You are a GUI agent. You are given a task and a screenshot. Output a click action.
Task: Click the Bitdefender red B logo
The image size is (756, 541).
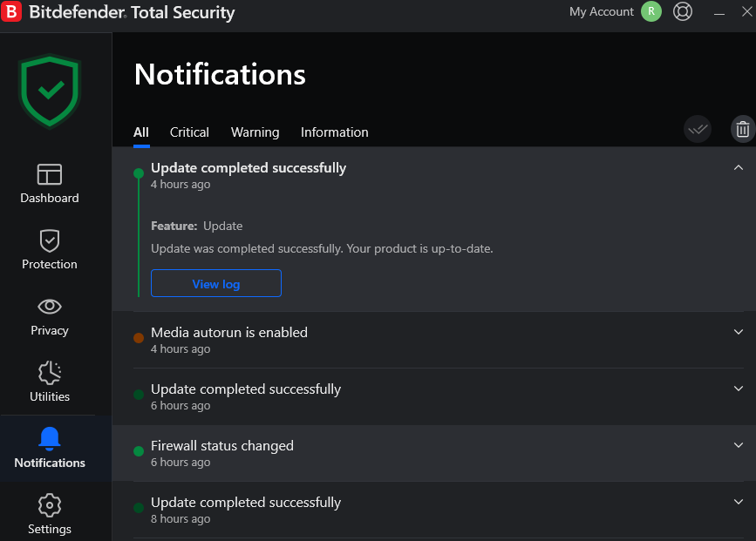point(11,11)
